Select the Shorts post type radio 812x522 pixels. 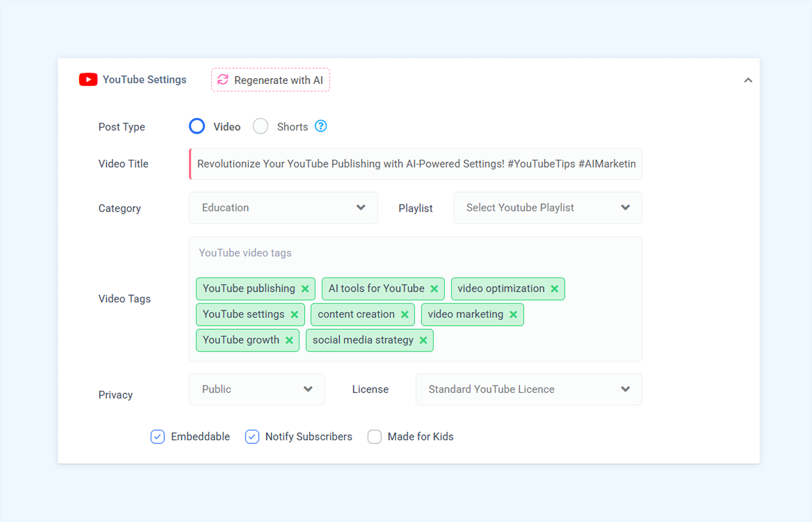pos(260,127)
